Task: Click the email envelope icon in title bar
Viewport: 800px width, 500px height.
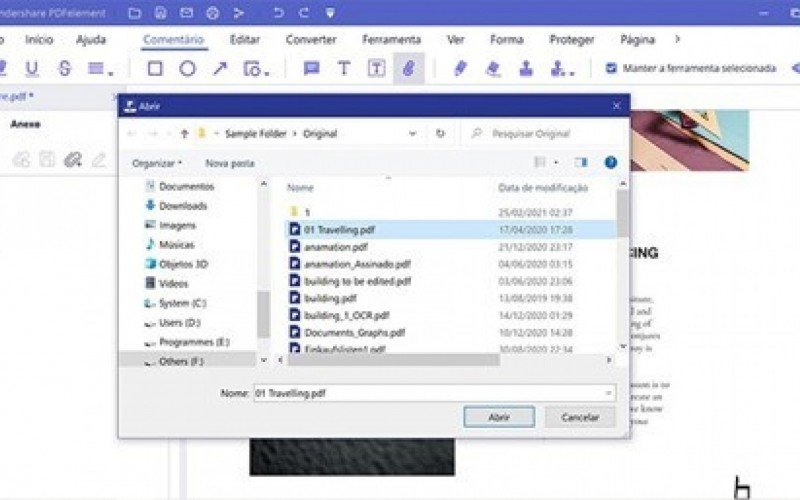Action: coord(186,13)
